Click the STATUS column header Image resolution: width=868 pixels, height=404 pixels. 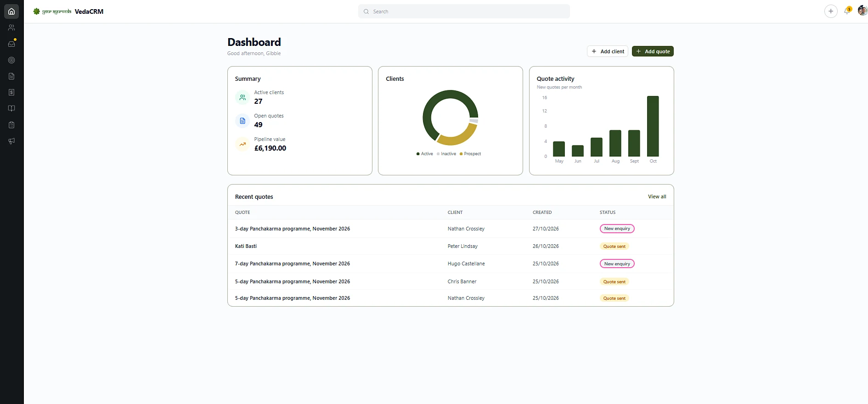pyautogui.click(x=607, y=213)
